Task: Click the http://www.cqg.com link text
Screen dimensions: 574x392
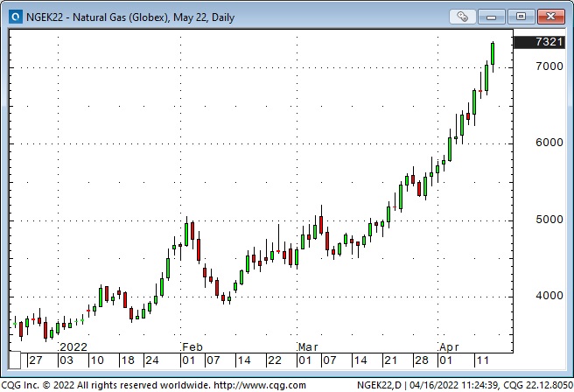Action: pyautogui.click(x=260, y=385)
